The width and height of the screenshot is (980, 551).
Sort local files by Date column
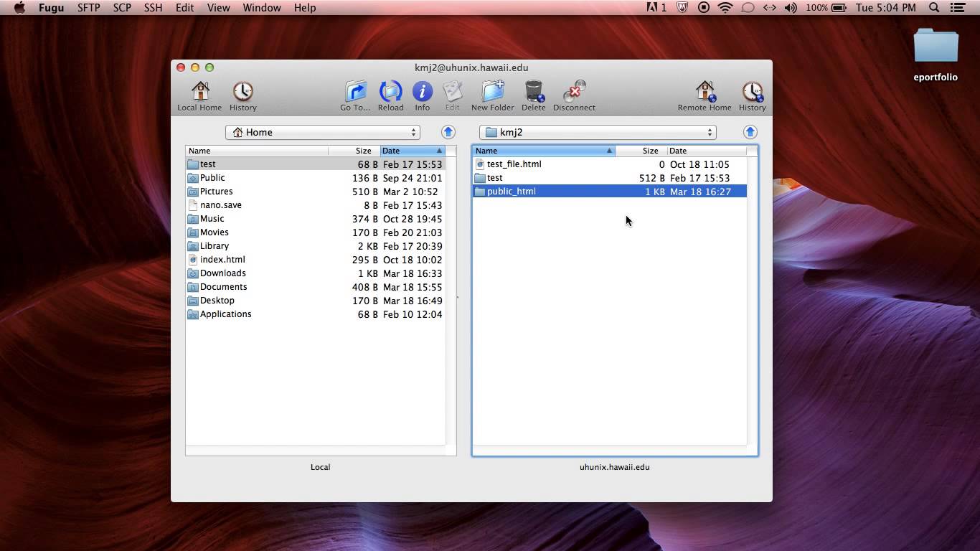tap(413, 151)
